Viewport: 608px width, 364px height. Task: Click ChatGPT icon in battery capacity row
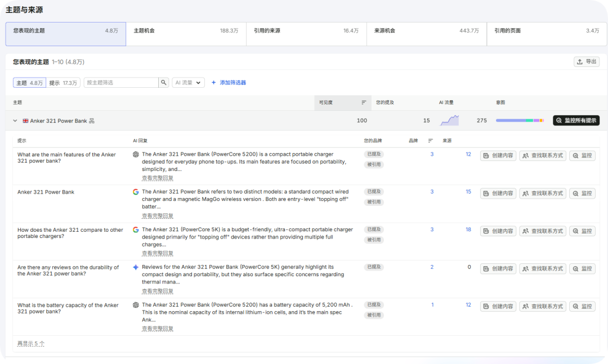pyautogui.click(x=136, y=305)
